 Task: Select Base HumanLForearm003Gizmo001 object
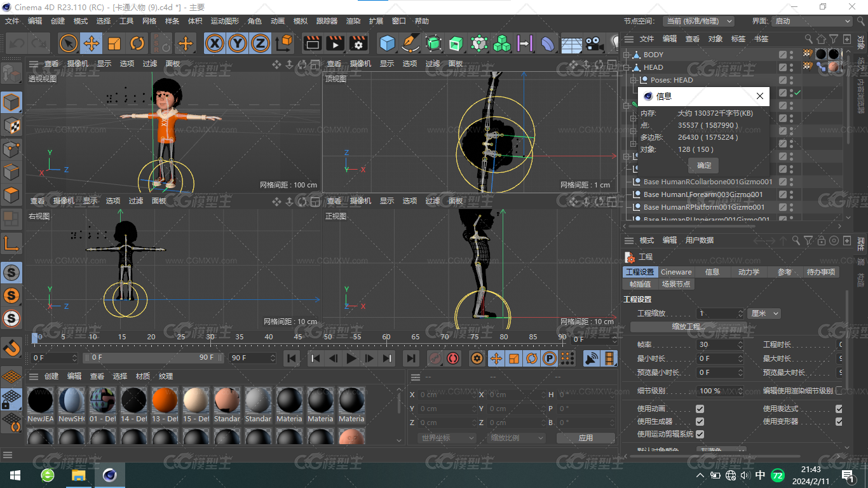pyautogui.click(x=703, y=194)
